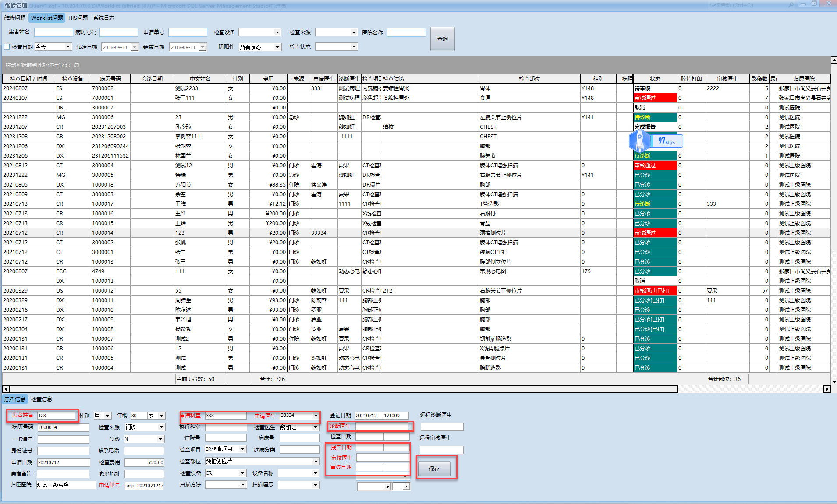Screen dimensions: 837x504
Task: Enable the 检查日期 checkbox
Action: point(7,47)
